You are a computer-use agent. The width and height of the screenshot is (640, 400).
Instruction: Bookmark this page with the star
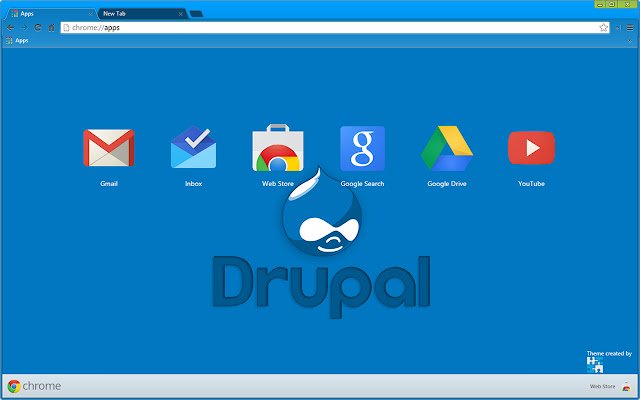(x=603, y=28)
